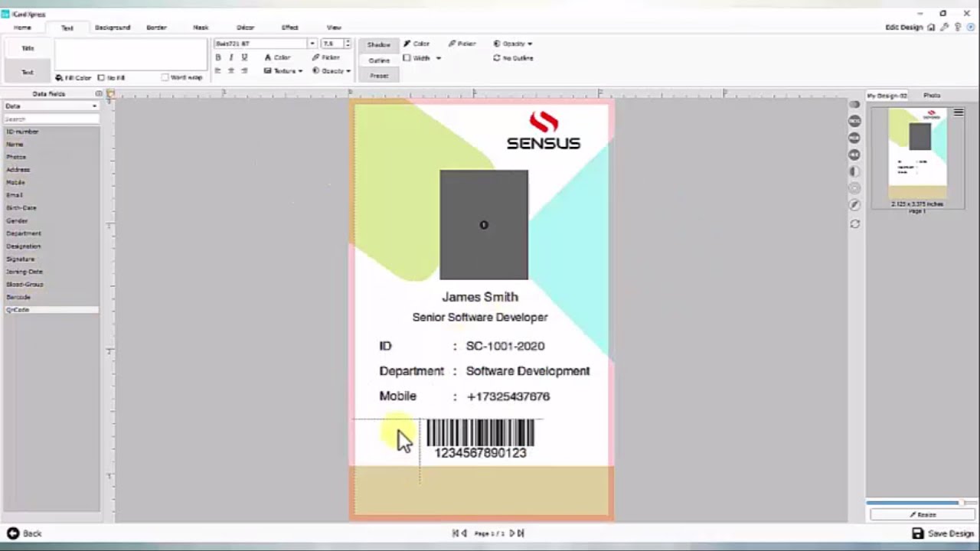Click the half-circle contrast icon in side toolbar
The height and width of the screenshot is (551, 980).
point(855,171)
